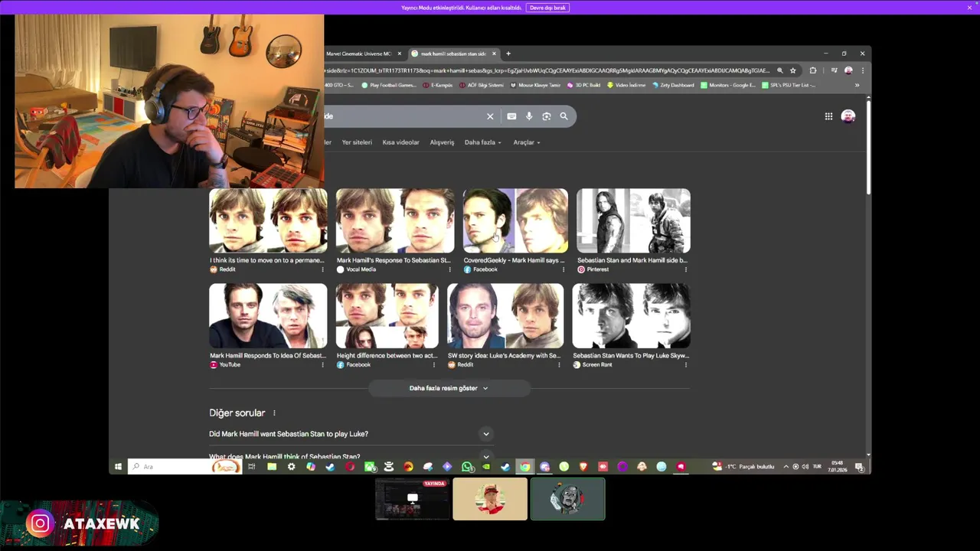
Task: Search by image with camera lens icon
Action: point(546,116)
